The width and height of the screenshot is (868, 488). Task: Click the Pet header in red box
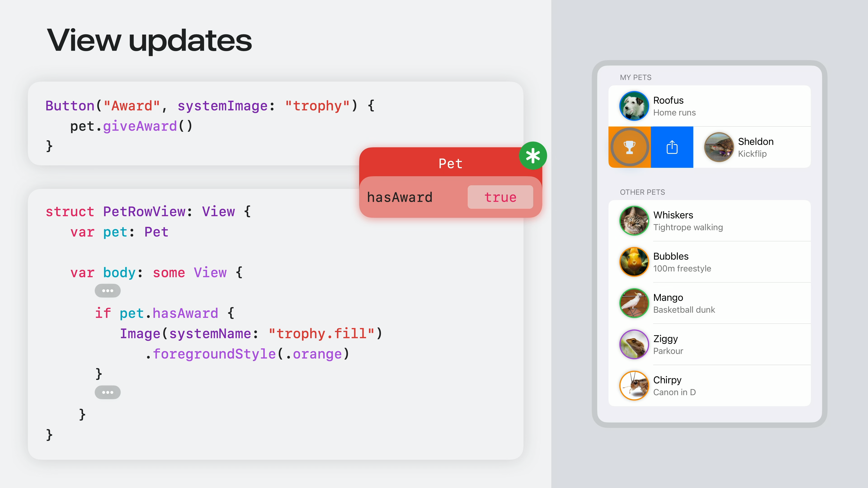[x=450, y=164]
